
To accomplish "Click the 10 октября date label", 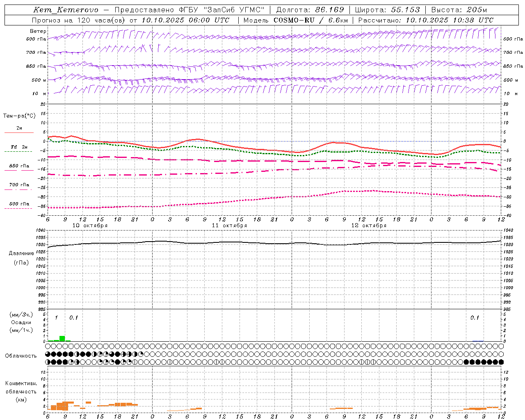I will [x=90, y=226].
